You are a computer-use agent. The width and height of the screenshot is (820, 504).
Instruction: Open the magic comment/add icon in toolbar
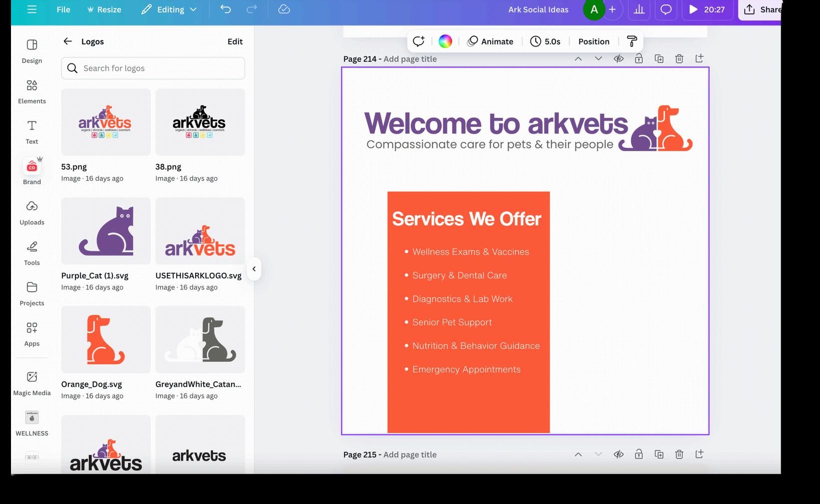click(419, 41)
